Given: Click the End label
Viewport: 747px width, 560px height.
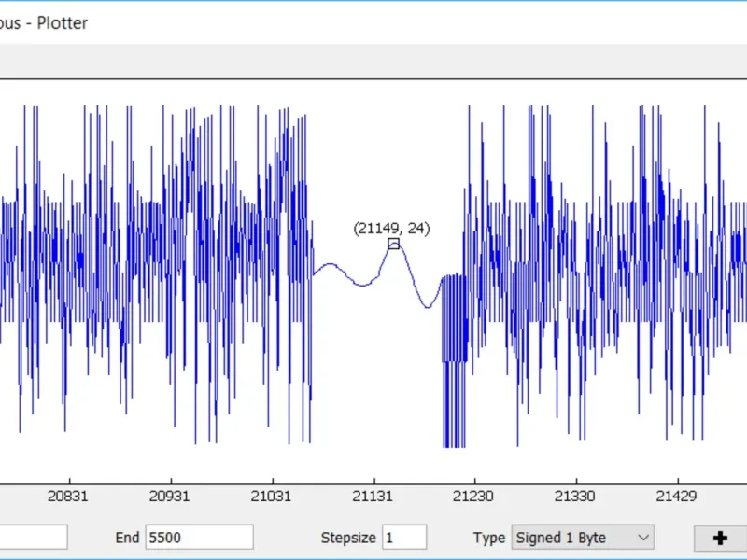Looking at the screenshot, I should tap(127, 538).
